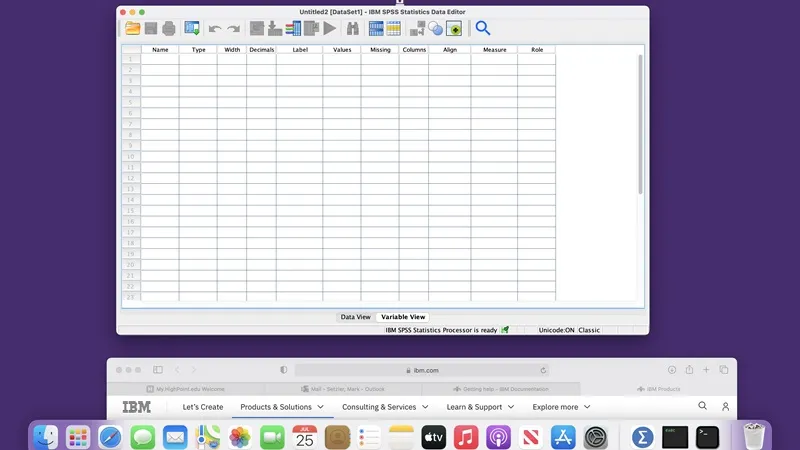The height and width of the screenshot is (450, 800).
Task: Click the Measure column header
Action: [x=494, y=49]
